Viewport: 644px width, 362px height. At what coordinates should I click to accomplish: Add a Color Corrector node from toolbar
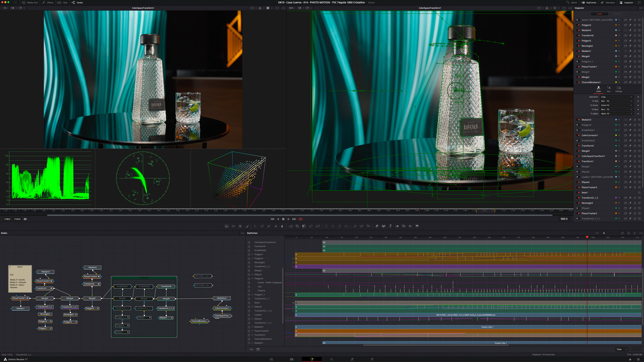pos(255,226)
